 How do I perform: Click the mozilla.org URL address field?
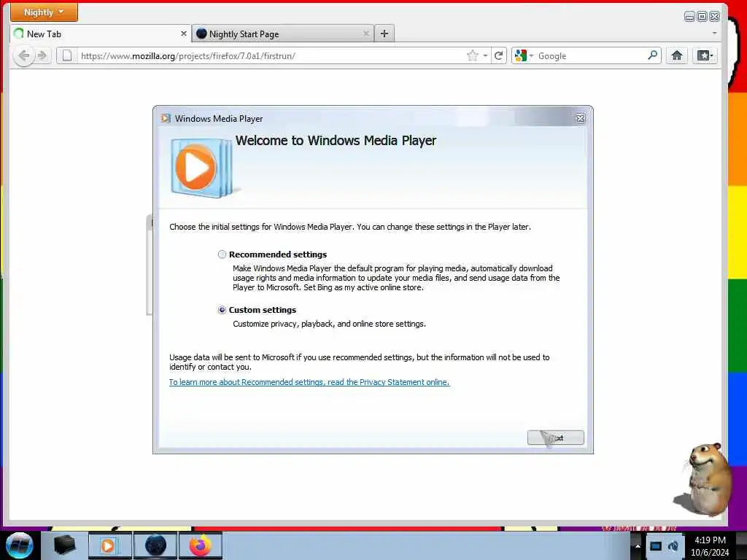pos(271,55)
